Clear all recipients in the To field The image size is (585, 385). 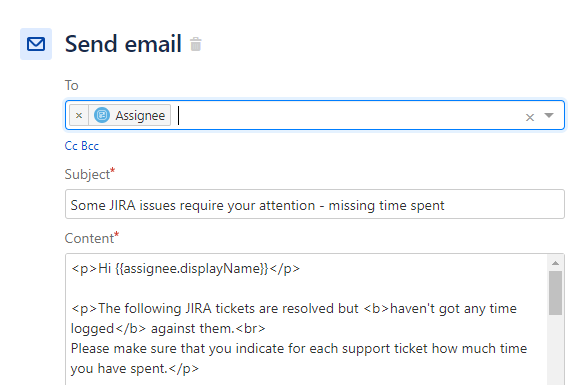point(529,118)
